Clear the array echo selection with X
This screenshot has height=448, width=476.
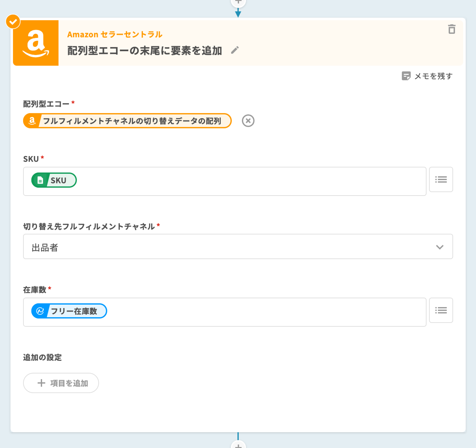[248, 121]
